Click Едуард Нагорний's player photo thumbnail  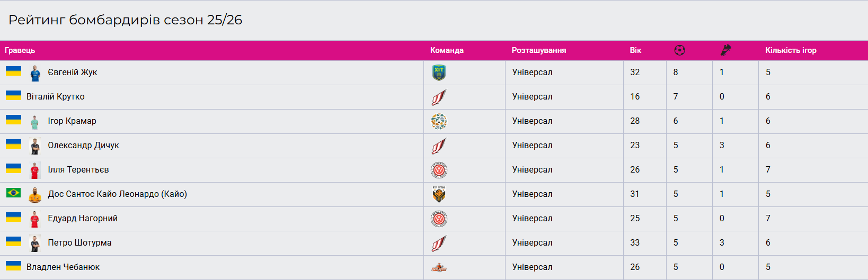pos(35,219)
